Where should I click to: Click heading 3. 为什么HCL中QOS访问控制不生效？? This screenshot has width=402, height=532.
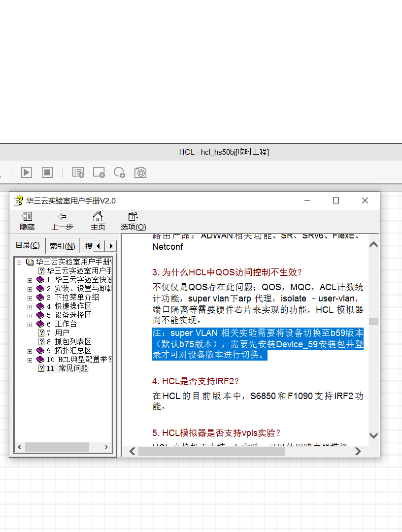coord(227,272)
